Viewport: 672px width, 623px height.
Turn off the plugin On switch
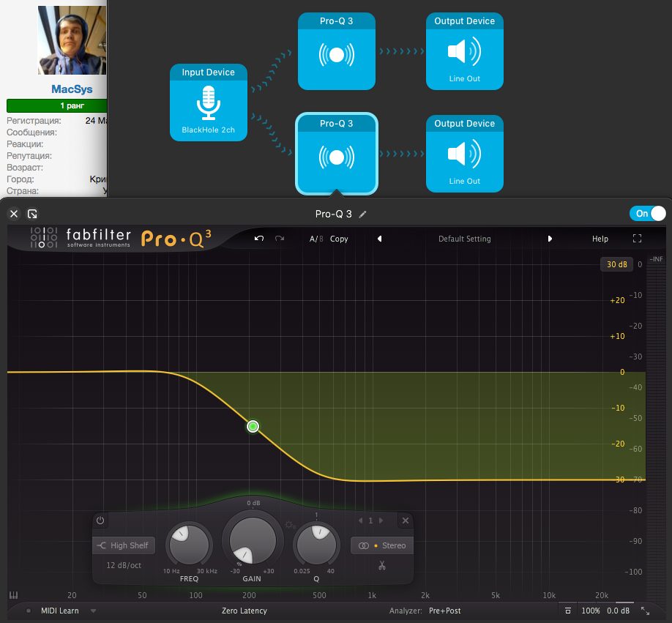click(648, 213)
